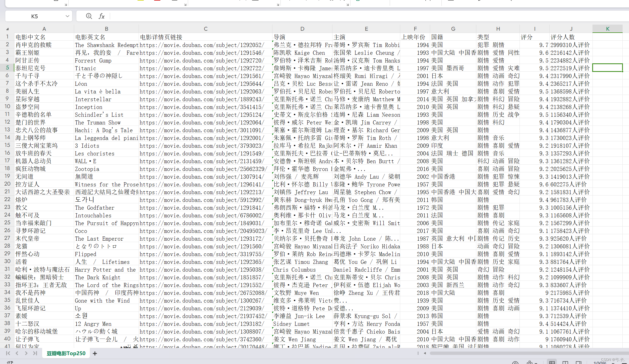629x364 pixels.
Task: Select column G header
Action: [453, 29]
